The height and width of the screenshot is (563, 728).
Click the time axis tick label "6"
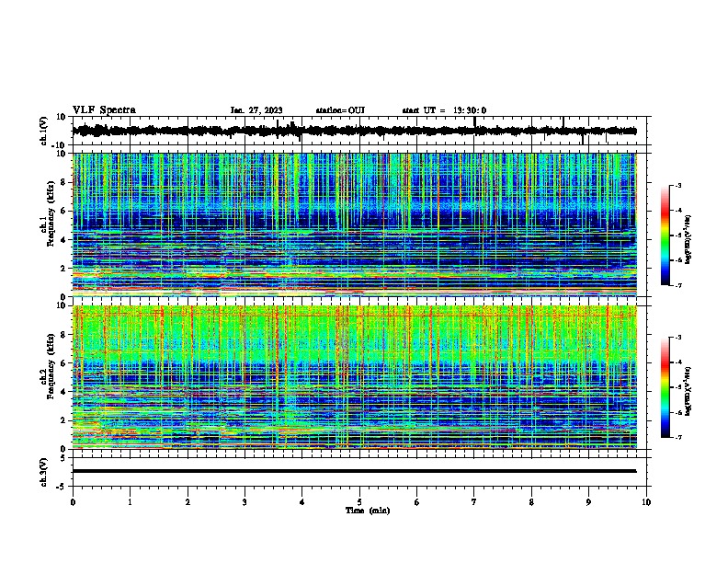[x=417, y=502]
